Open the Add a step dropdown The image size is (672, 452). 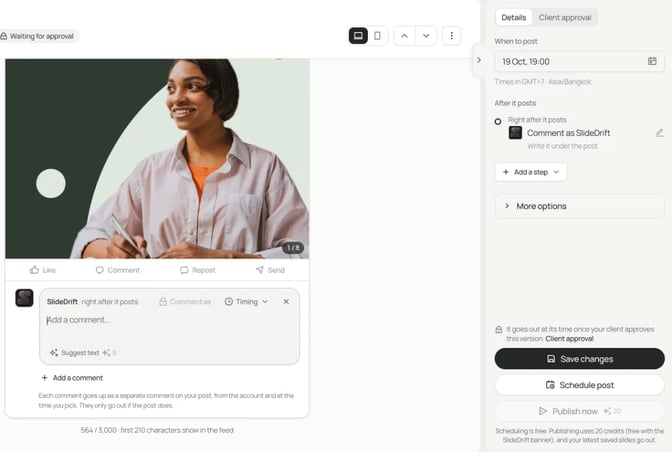(531, 172)
